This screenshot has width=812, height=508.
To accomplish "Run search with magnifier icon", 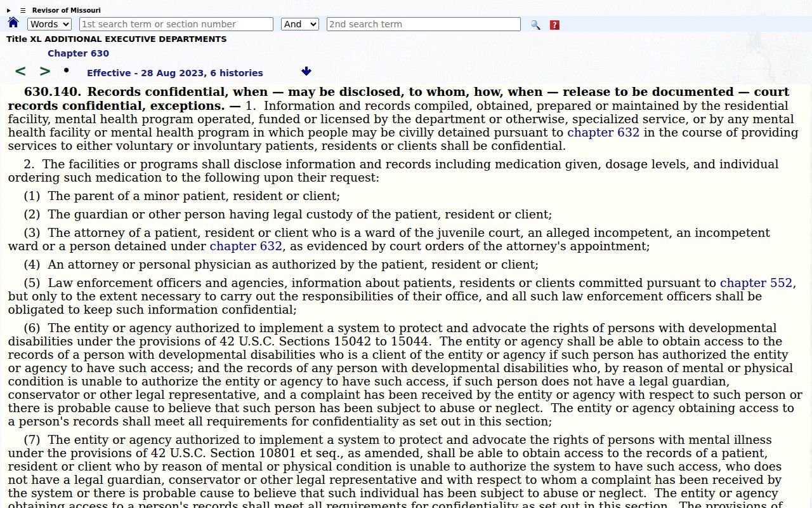I will tap(535, 25).
